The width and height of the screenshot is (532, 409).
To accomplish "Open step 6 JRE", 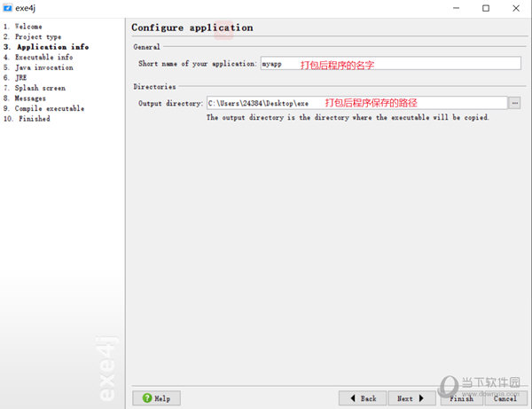I will click(15, 78).
